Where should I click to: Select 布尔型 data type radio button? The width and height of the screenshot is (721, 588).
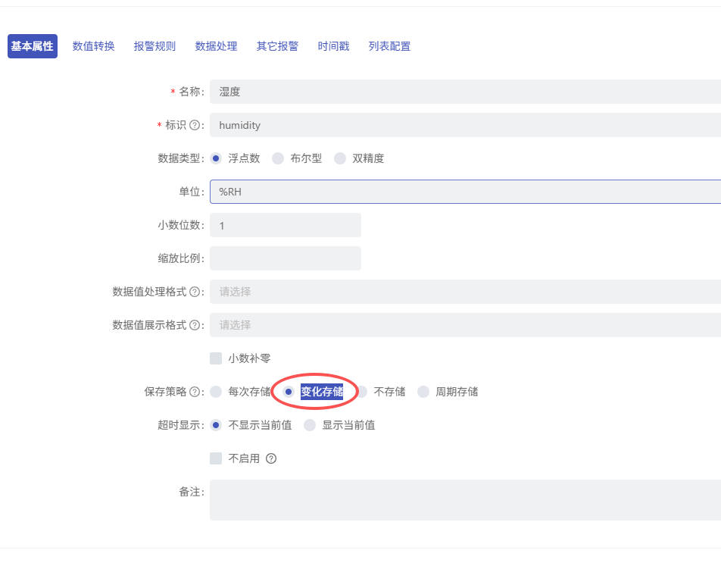[x=278, y=158]
